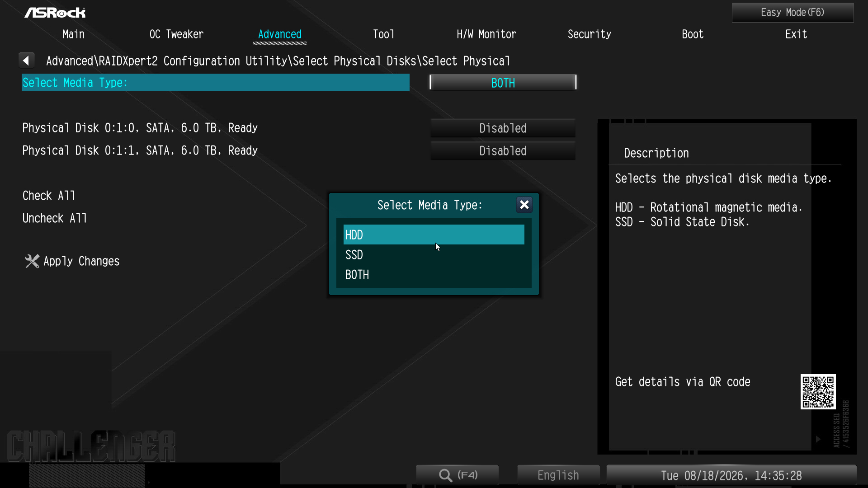Click Uncheck All
The width and height of the screenshot is (868, 488).
(55, 218)
